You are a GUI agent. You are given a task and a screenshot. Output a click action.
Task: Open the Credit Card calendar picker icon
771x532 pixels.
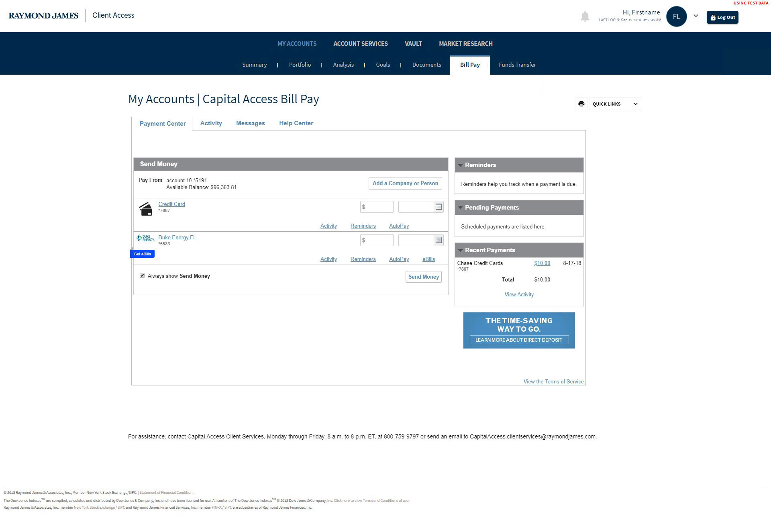coord(439,207)
